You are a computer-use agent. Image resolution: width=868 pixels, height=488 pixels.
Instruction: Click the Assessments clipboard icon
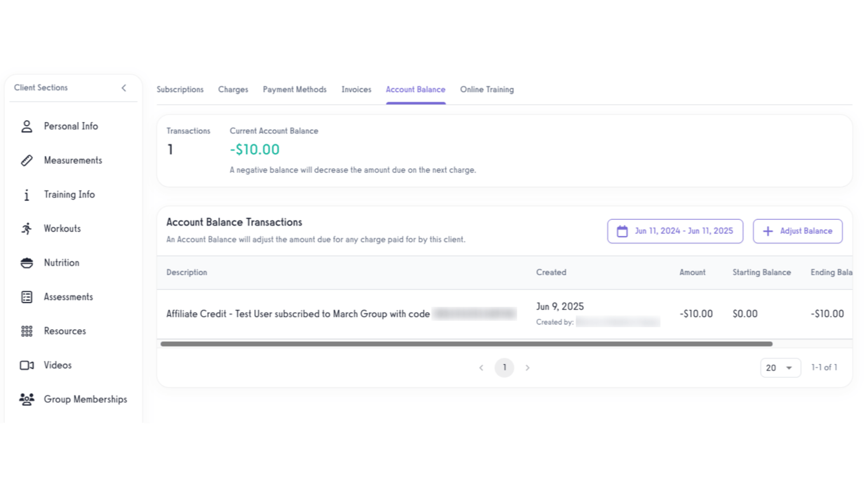pos(27,297)
